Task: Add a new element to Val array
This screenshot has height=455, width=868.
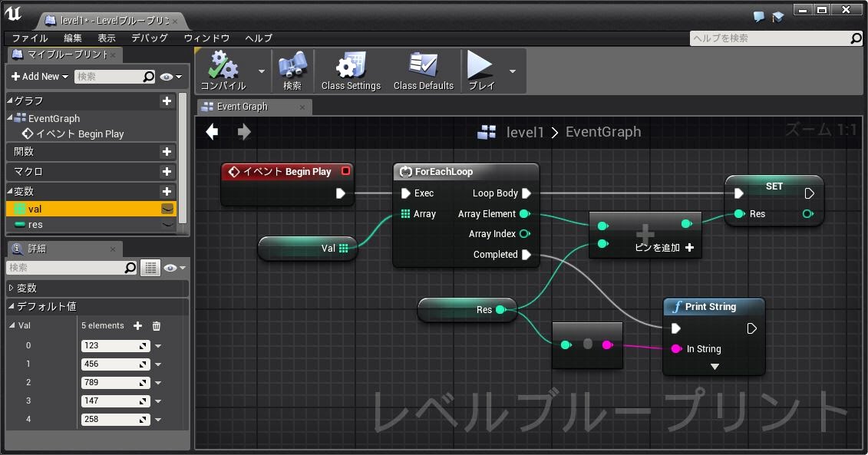Action: pyautogui.click(x=138, y=326)
